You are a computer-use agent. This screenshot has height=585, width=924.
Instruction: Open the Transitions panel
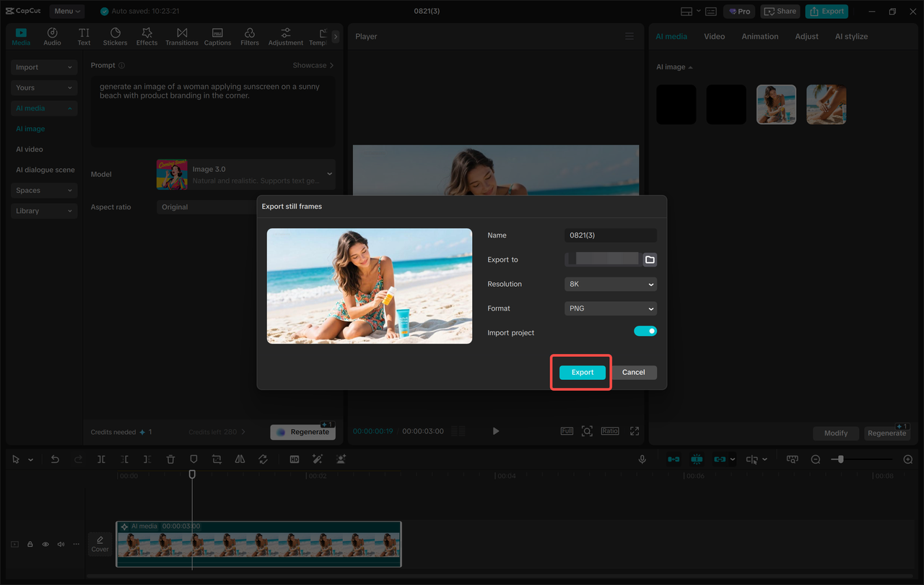click(x=182, y=36)
